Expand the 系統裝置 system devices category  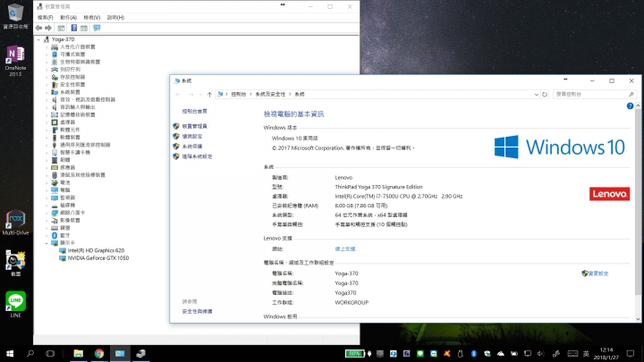click(47, 92)
